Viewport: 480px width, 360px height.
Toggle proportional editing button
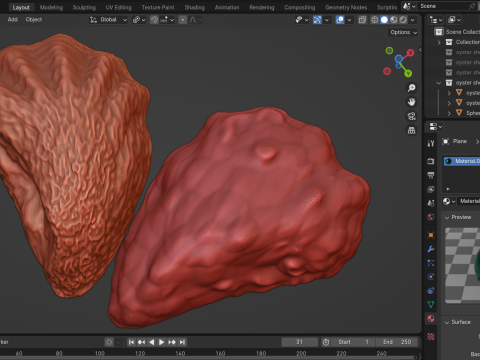point(183,20)
